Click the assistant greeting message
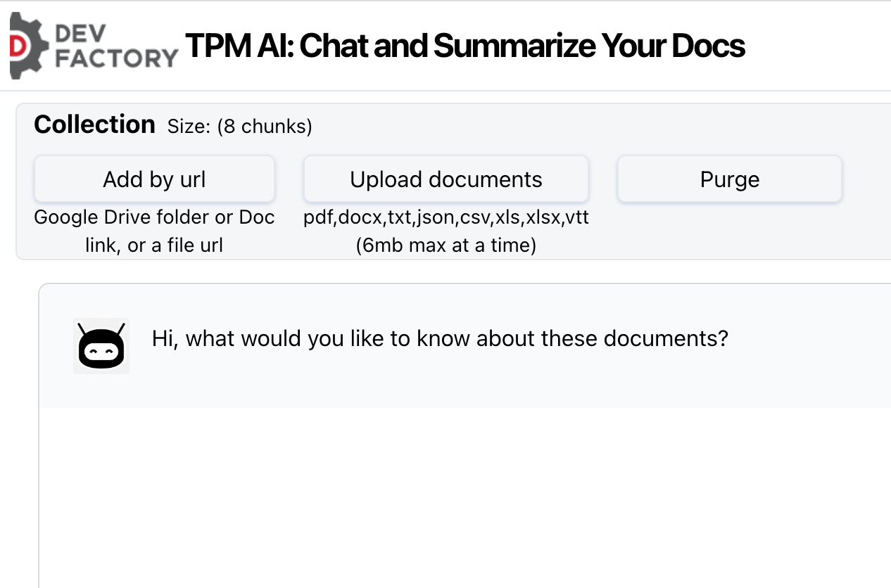 (x=439, y=338)
